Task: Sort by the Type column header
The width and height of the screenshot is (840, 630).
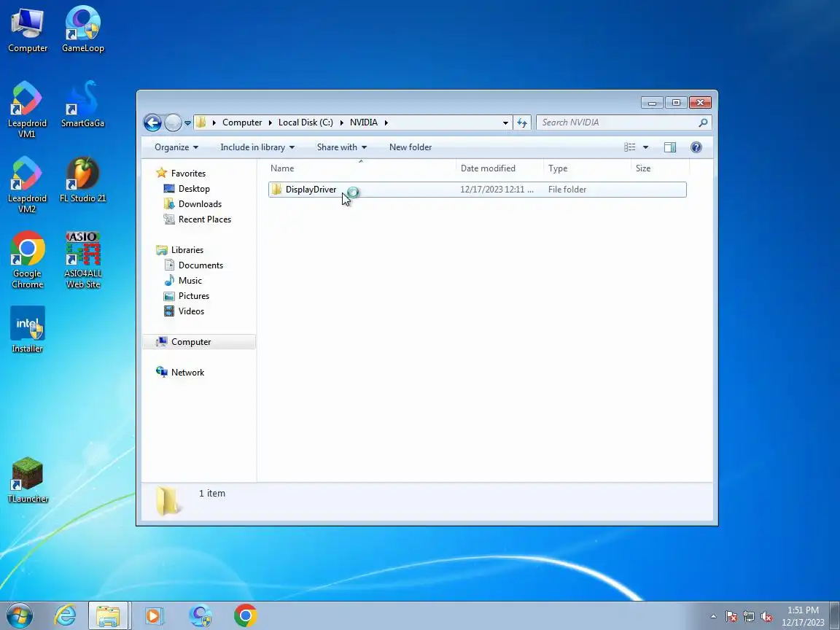Action: 587,168
